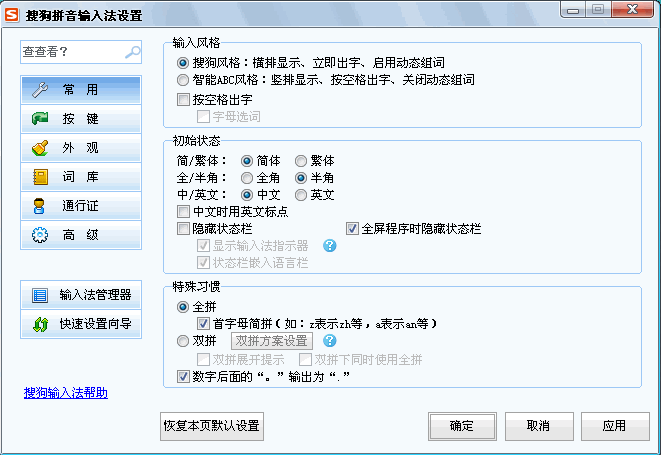The height and width of the screenshot is (455, 661).
Task: Click the paintbrush icon for 外观
Action: (40, 148)
